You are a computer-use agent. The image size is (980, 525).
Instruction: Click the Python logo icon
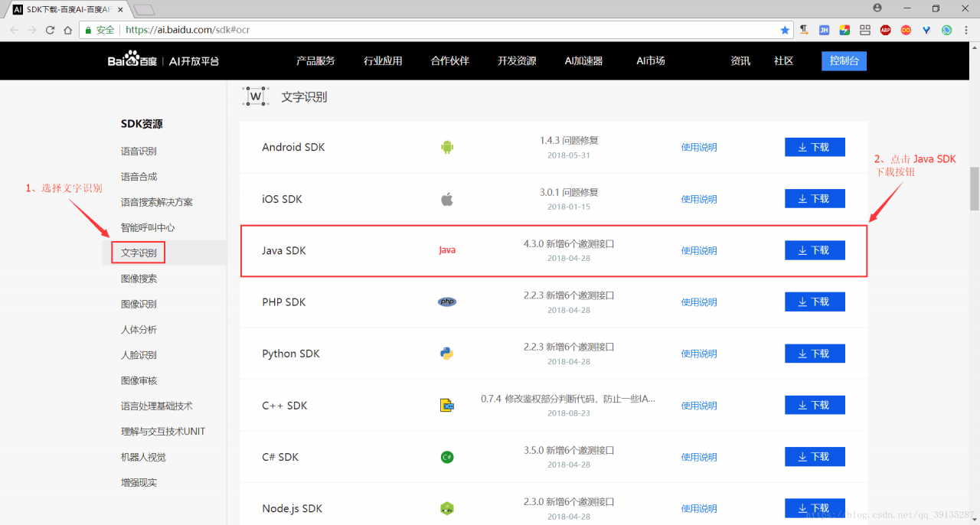447,354
